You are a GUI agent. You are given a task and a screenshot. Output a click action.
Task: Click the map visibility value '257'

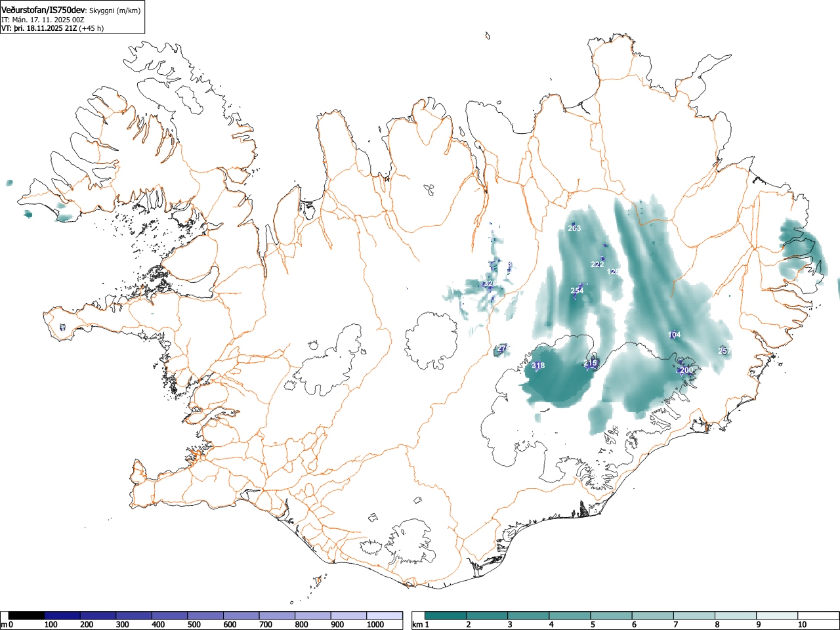coord(724,351)
